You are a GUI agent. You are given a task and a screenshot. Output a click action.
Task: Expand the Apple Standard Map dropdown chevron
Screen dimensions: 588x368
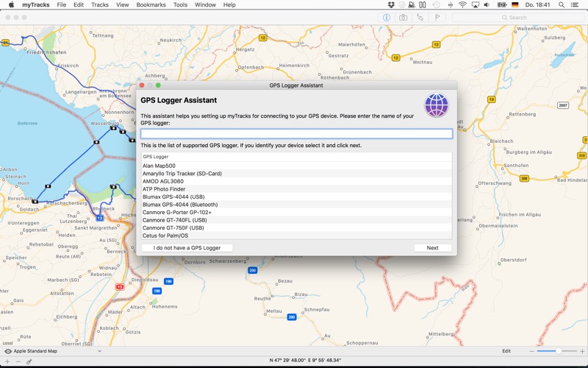(x=99, y=351)
